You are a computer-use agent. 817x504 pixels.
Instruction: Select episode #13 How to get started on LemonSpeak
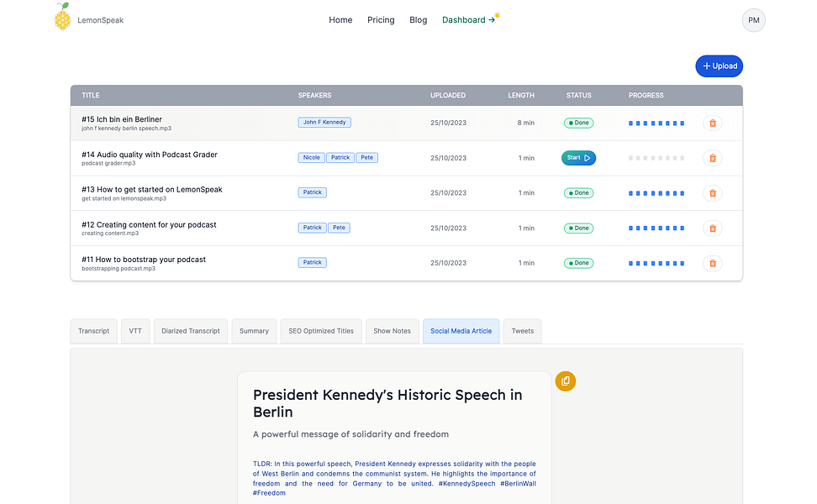(x=152, y=190)
